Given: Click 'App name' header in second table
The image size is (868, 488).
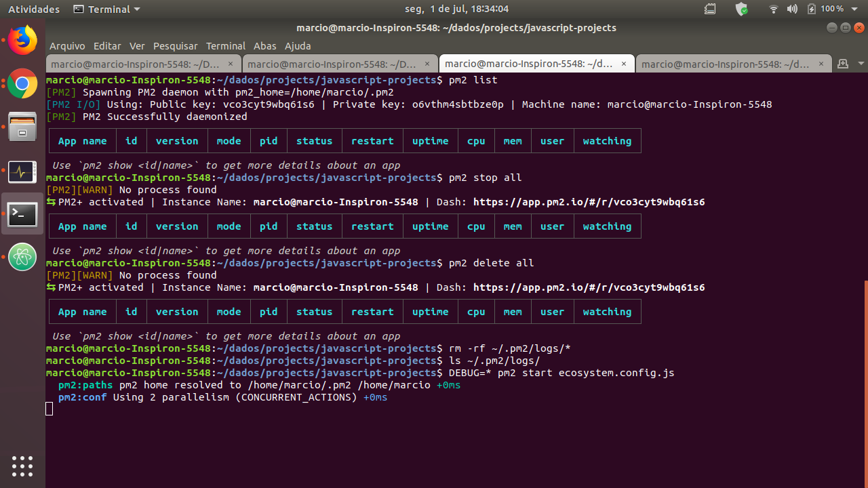Looking at the screenshot, I should click(x=83, y=226).
